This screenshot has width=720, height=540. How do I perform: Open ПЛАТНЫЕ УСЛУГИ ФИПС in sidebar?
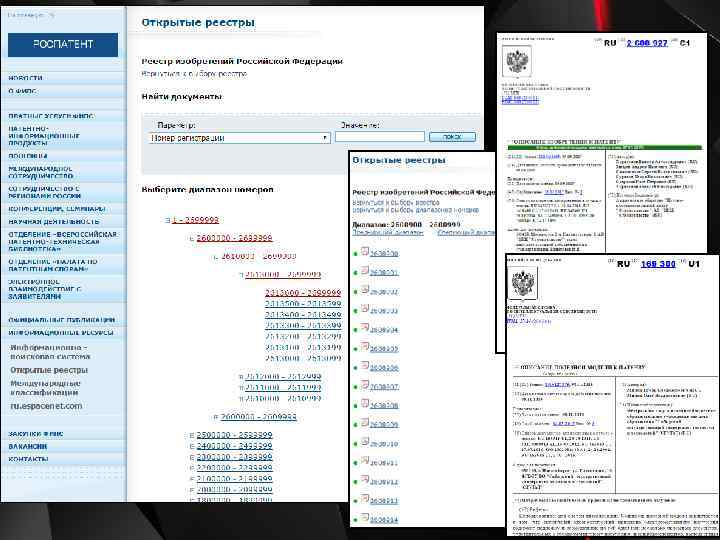pos(51,116)
